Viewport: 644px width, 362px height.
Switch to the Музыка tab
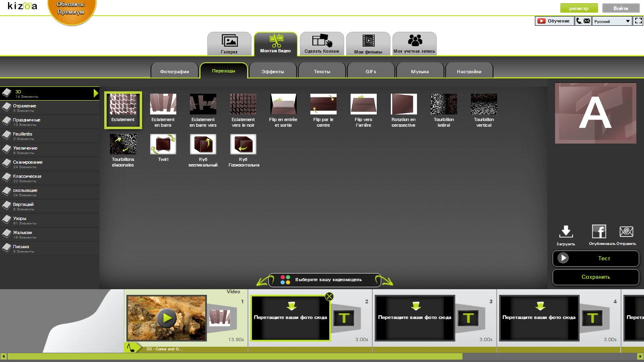(420, 71)
